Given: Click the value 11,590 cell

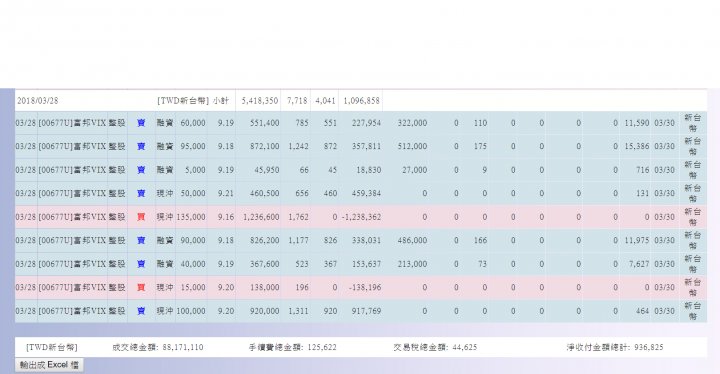Looking at the screenshot, I should (636, 123).
